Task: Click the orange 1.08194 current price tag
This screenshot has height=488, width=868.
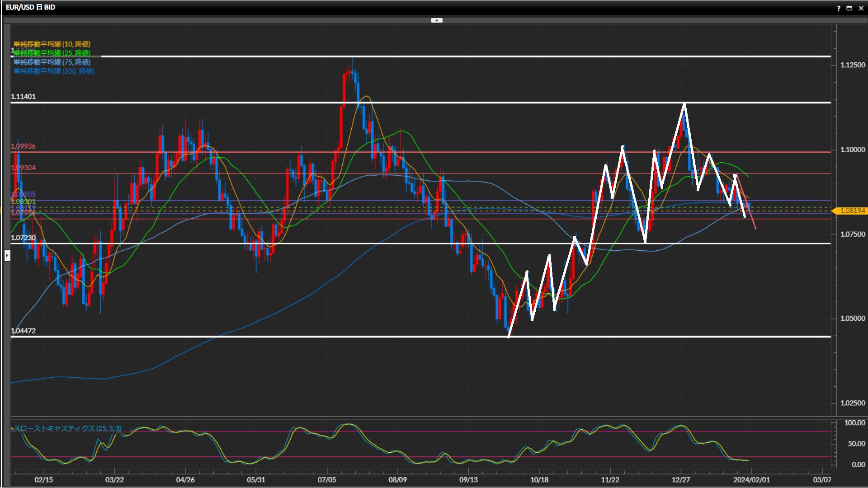Action: click(x=852, y=211)
